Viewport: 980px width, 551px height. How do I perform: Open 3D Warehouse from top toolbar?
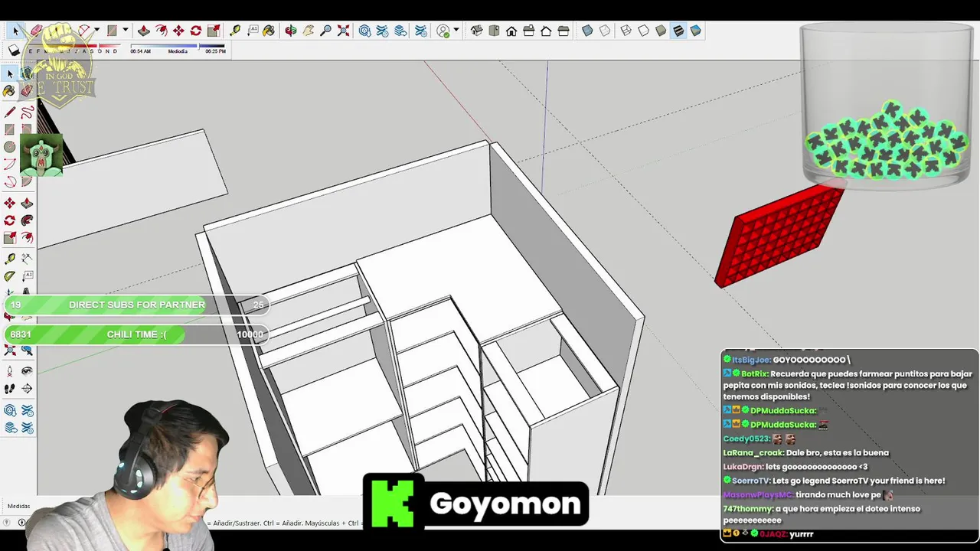coord(364,31)
